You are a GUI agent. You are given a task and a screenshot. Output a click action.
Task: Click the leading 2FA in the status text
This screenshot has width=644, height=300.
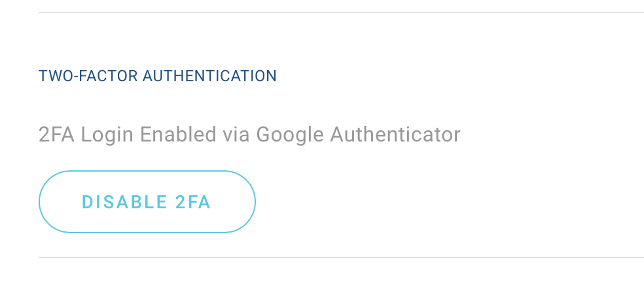(x=57, y=135)
